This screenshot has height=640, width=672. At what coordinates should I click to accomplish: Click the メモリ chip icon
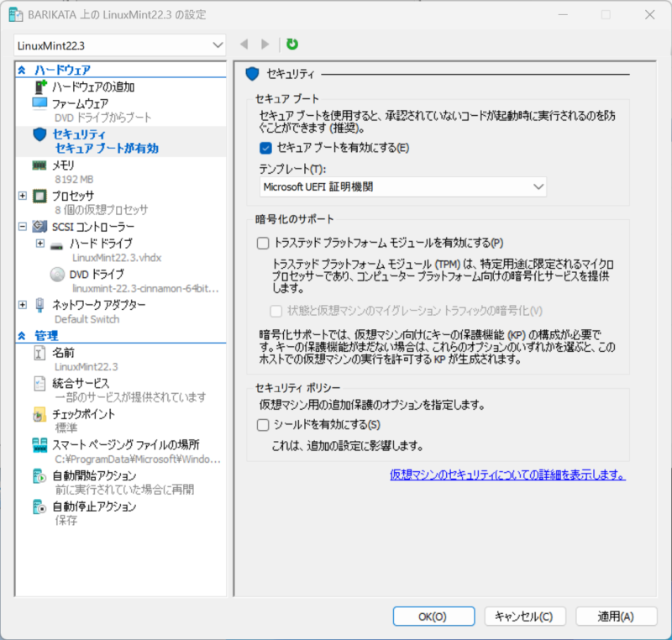[x=40, y=165]
